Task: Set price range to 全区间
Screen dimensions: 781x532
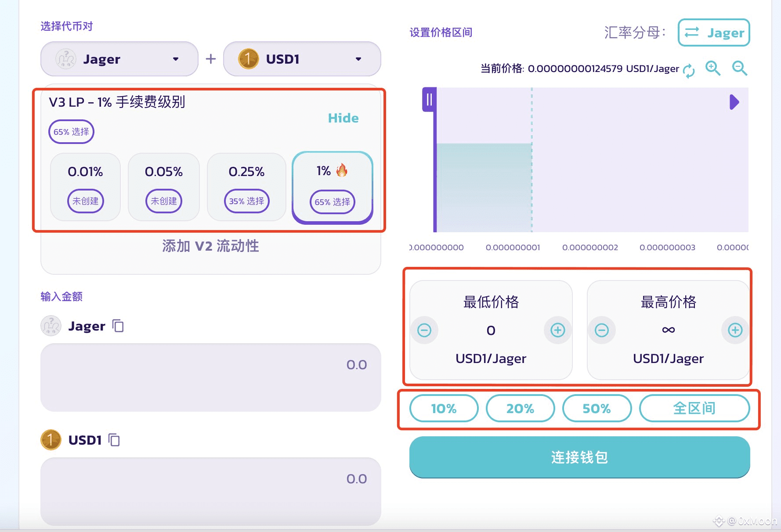Action: (694, 409)
